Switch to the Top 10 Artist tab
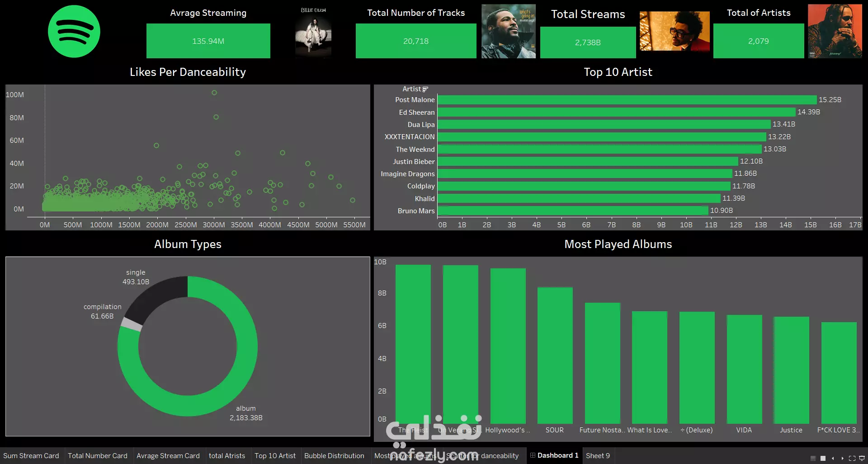This screenshot has height=464, width=868. (275, 456)
